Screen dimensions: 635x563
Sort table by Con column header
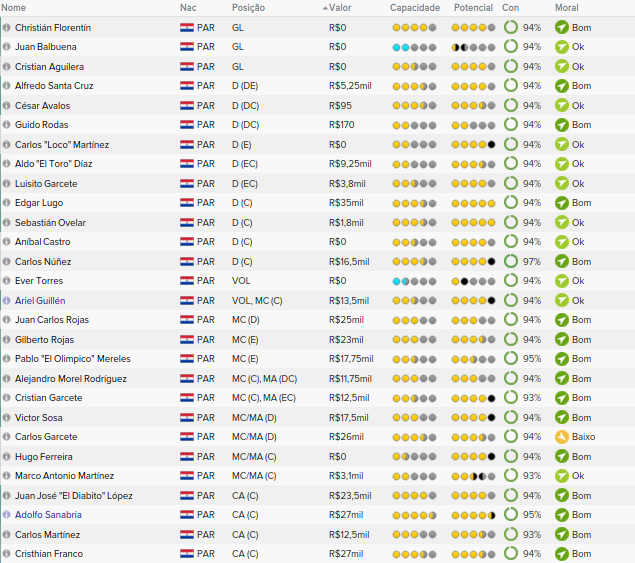(x=510, y=8)
